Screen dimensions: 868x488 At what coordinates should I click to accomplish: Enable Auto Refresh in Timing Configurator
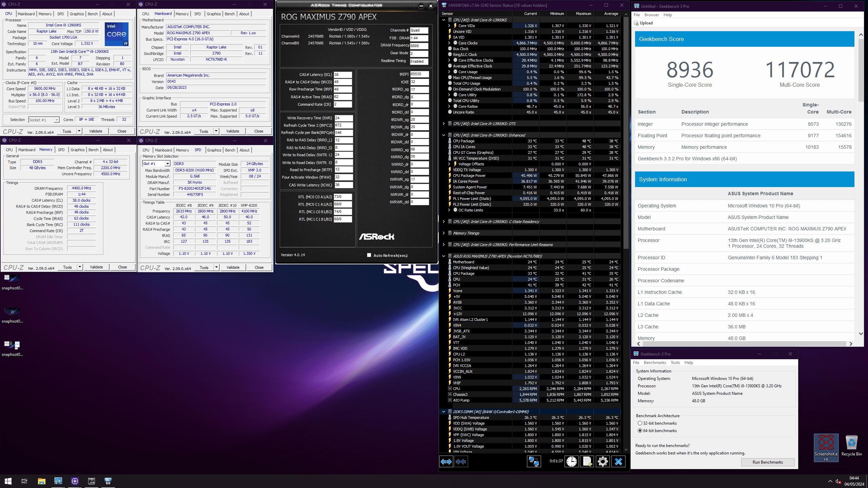click(x=369, y=255)
